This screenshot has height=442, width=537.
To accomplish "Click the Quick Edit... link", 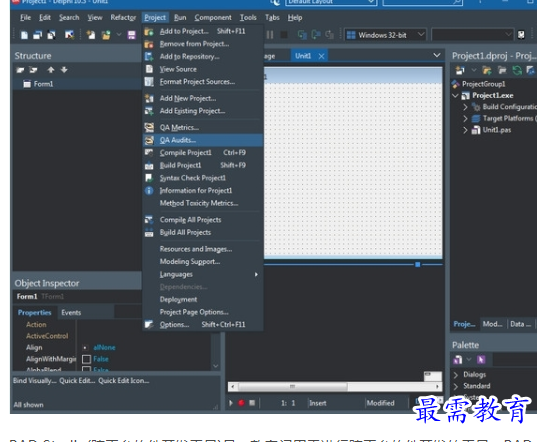I will [x=77, y=381].
